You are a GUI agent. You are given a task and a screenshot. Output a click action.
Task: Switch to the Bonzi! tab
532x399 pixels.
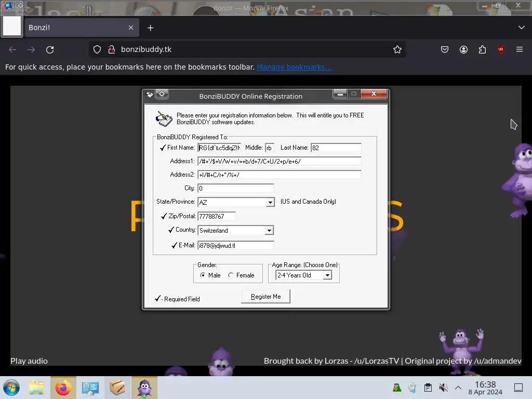(82, 28)
